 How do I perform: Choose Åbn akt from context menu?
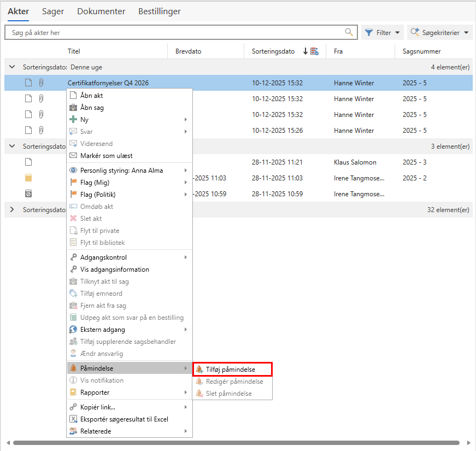tap(130, 95)
